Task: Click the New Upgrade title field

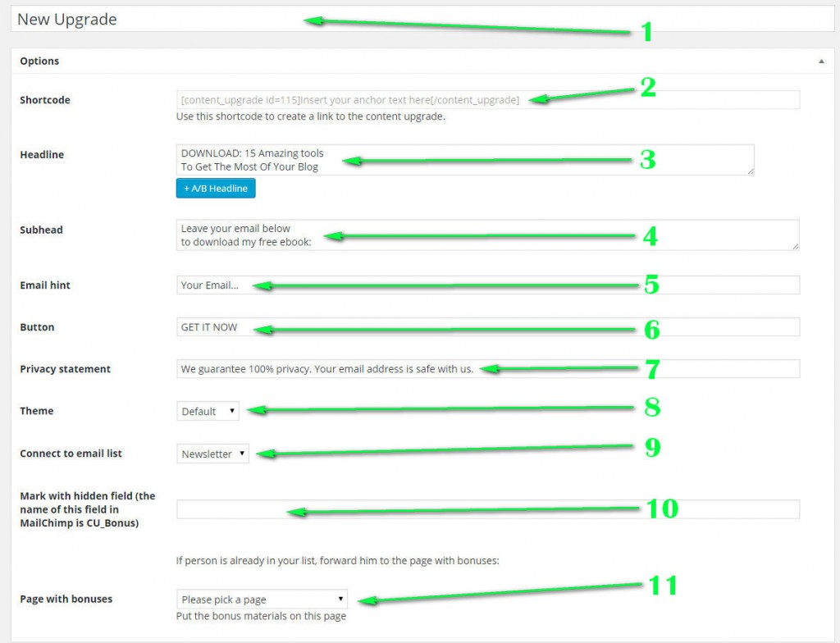Action: coord(328,19)
